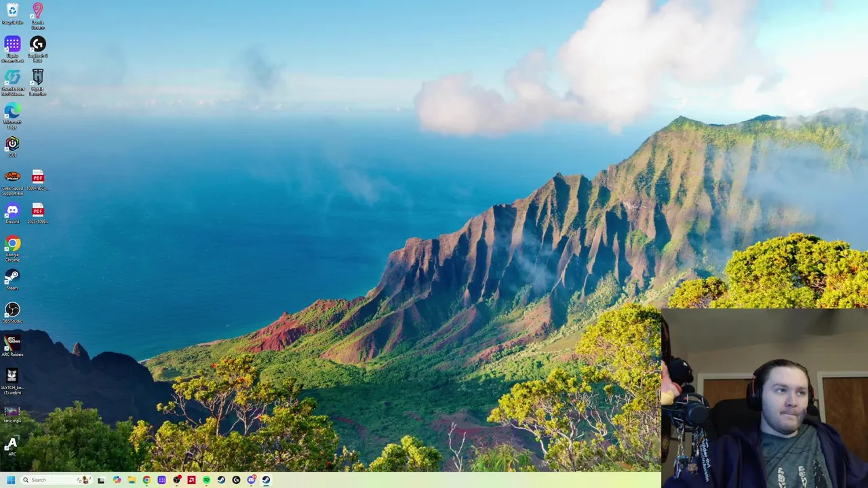This screenshot has height=488, width=868.
Task: Select the 1099-NEC PDF file on desktop
Action: coord(38,179)
